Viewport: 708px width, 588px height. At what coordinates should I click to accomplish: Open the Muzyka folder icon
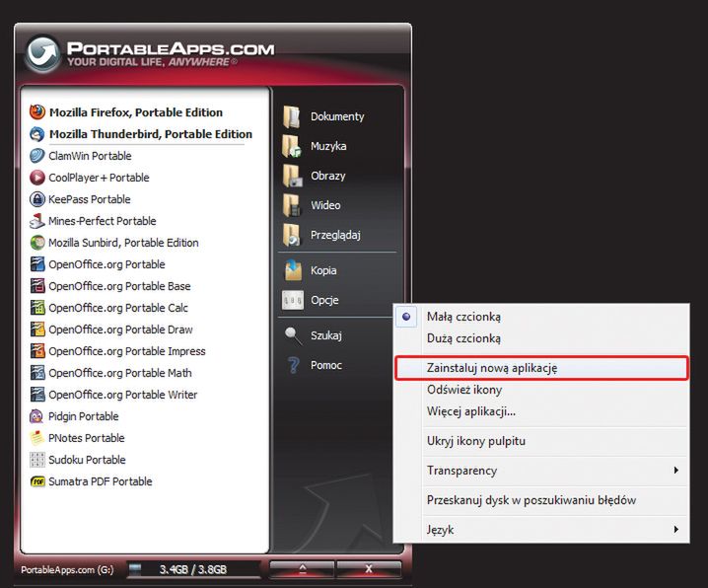[292, 146]
